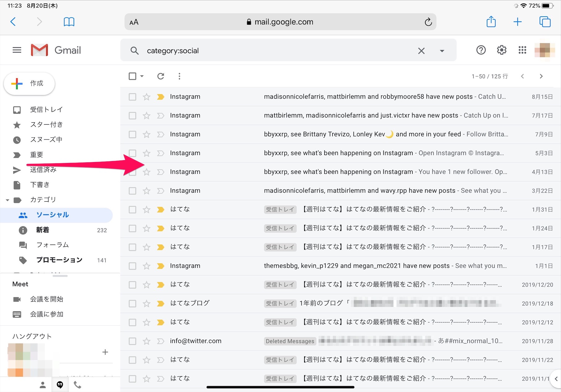Image resolution: width=561 pixels, height=392 pixels.
Task: Open Google account avatar
Action: tap(545, 50)
